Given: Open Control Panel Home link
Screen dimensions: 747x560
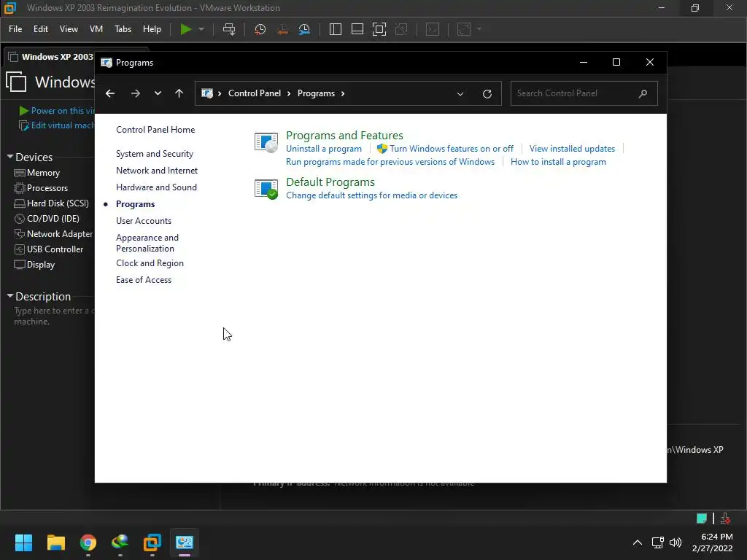Looking at the screenshot, I should 155,130.
